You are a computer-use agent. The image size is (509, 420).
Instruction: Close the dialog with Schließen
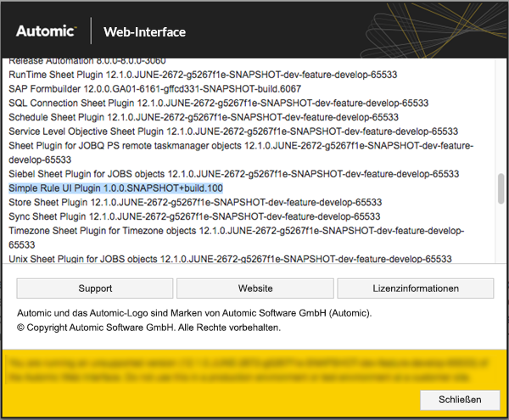(460, 399)
